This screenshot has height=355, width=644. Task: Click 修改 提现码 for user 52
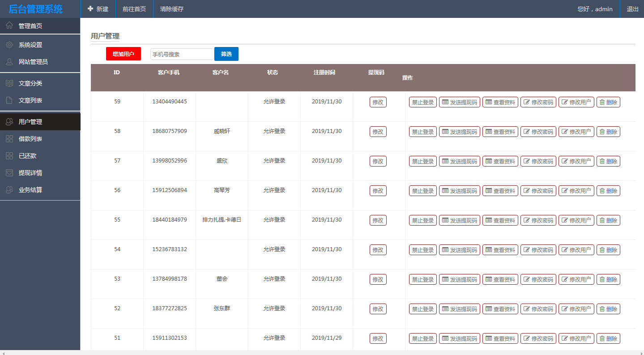coord(378,309)
